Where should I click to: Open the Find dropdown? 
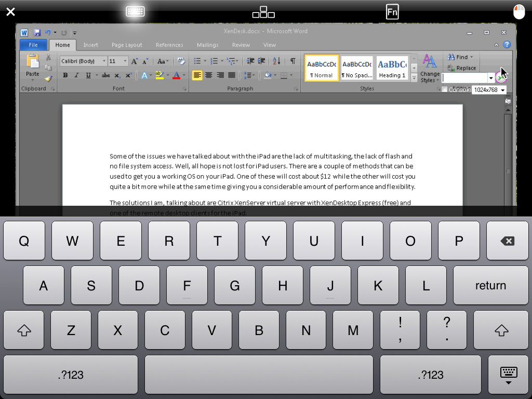tap(472, 57)
